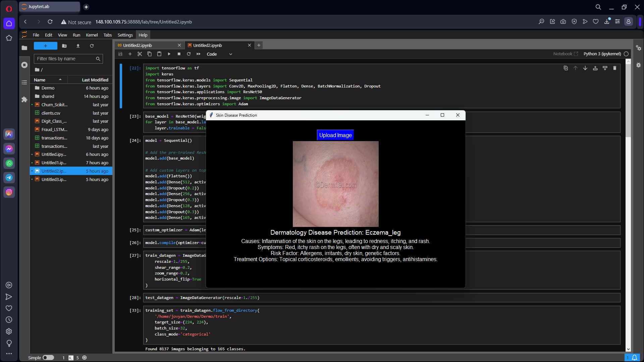Run the selected cell with play icon
The height and width of the screenshot is (362, 644).
(x=169, y=54)
